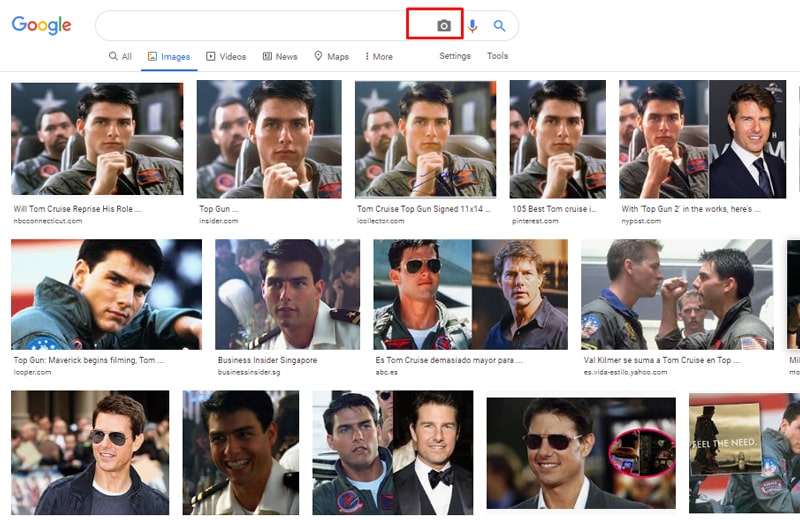Screen dimensions: 800x520
Task: Open search by image camera icon
Action: pos(444,26)
